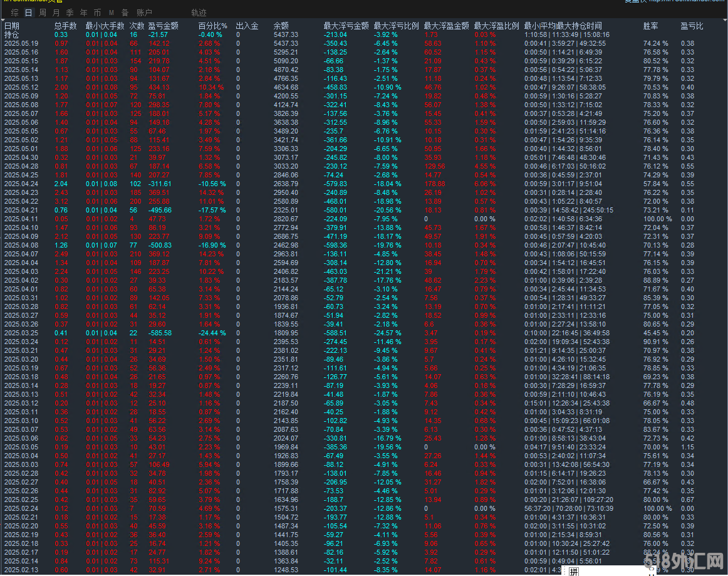Click max floating profit 178.88
Viewport: 728px width, 576px height.
435,184
